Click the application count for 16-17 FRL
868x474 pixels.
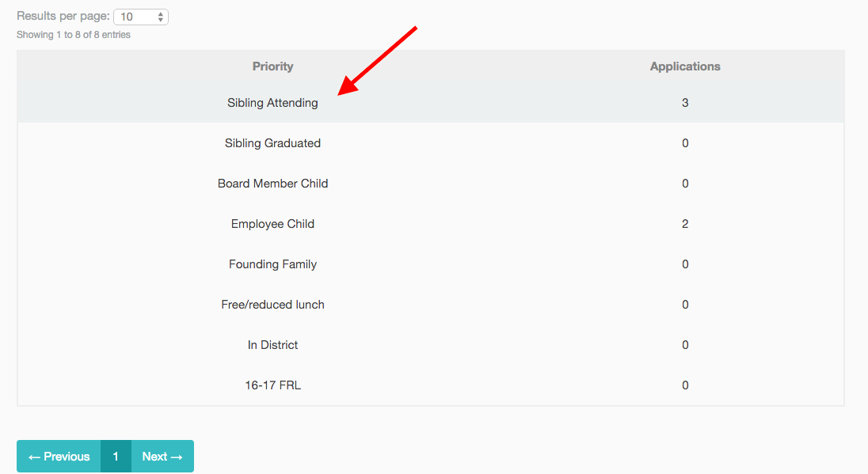(685, 385)
